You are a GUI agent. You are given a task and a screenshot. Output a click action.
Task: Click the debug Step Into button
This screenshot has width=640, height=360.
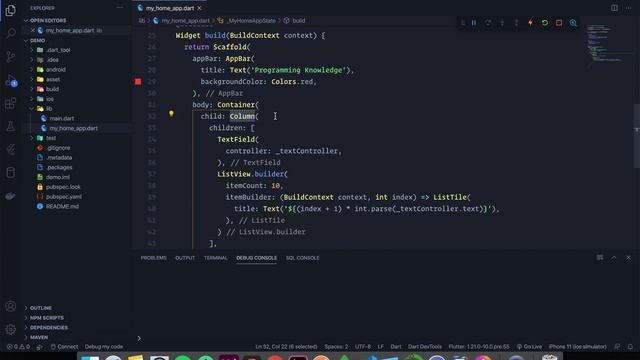[x=502, y=23]
